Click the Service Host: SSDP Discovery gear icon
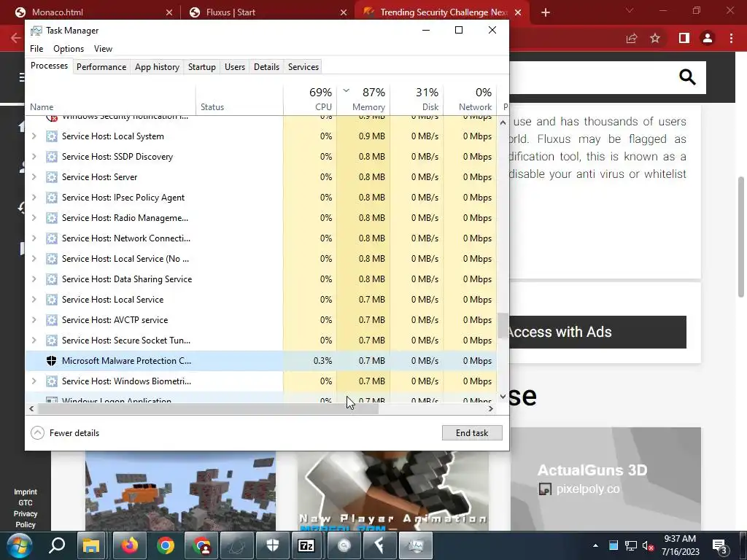Image resolution: width=747 pixels, height=560 pixels. 52,157
